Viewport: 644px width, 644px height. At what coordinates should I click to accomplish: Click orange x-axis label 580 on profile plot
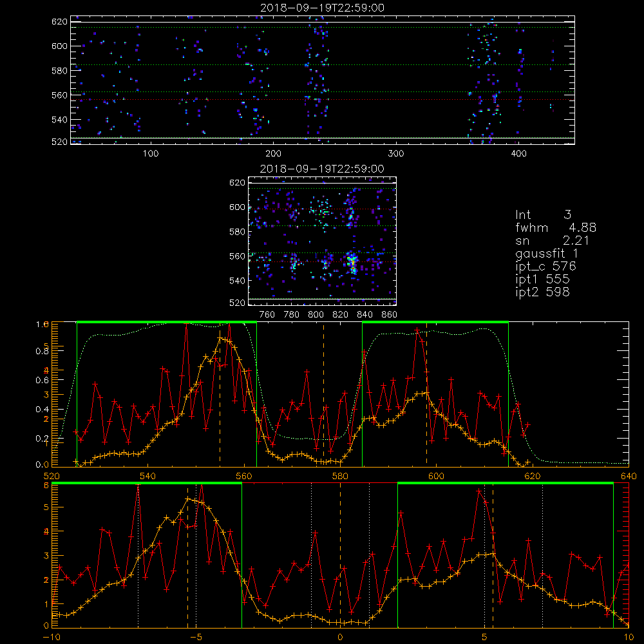tap(340, 476)
